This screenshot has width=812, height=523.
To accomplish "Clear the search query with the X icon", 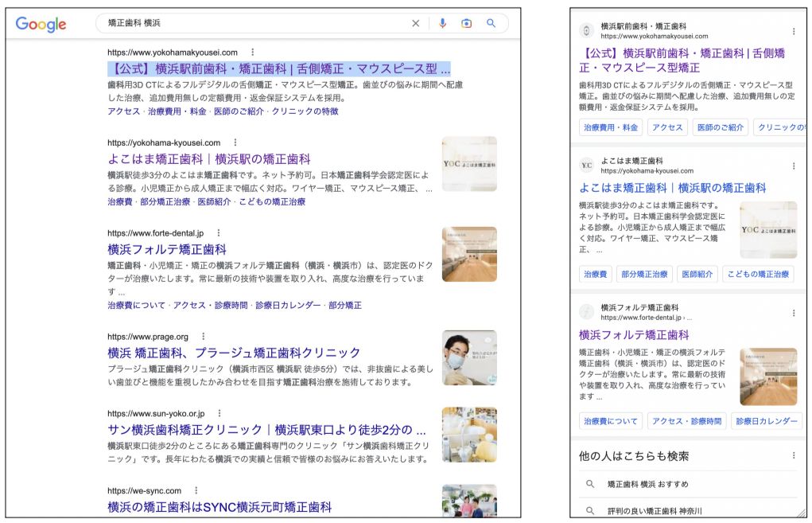I will pyautogui.click(x=415, y=23).
